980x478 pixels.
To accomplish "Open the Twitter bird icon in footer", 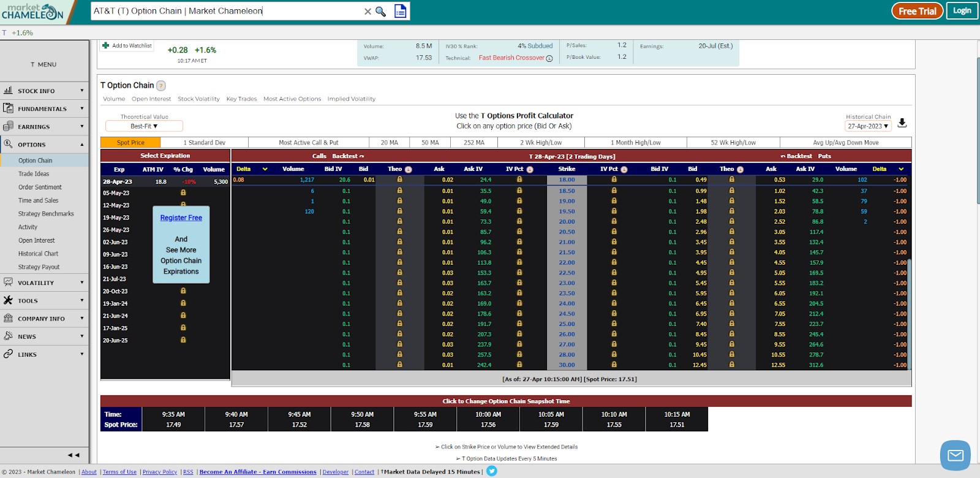I will (x=492, y=471).
